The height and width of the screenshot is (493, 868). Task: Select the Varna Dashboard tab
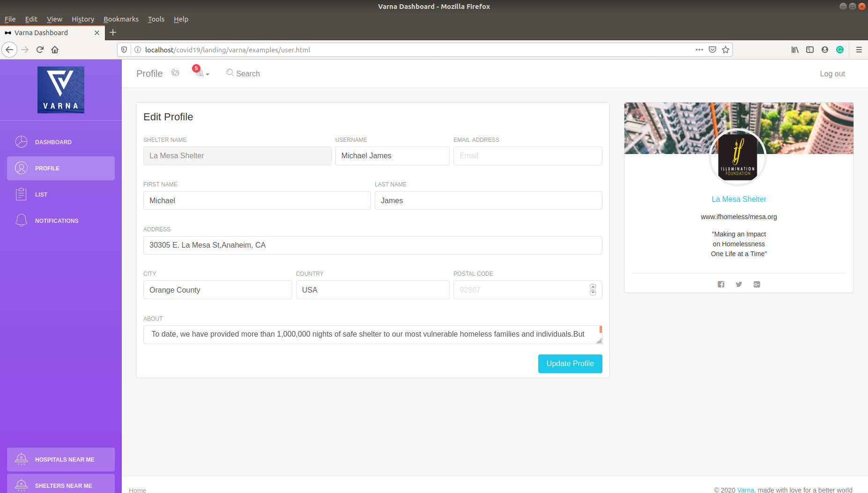click(x=52, y=32)
